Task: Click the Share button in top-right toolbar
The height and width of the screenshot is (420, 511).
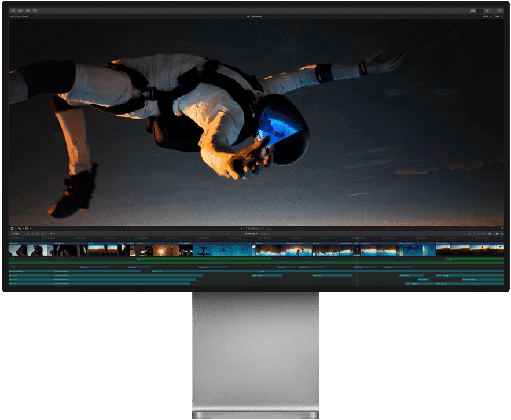Action: coord(499,10)
